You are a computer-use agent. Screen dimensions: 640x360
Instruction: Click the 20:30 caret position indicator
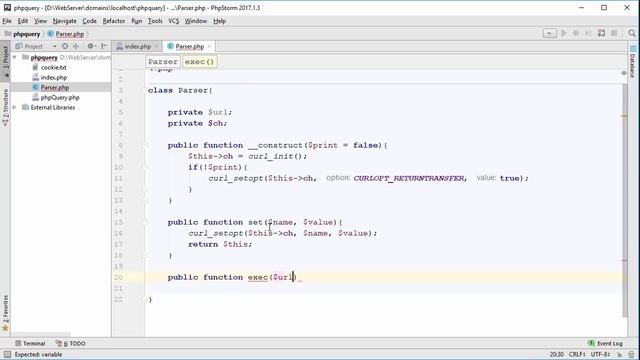556,354
